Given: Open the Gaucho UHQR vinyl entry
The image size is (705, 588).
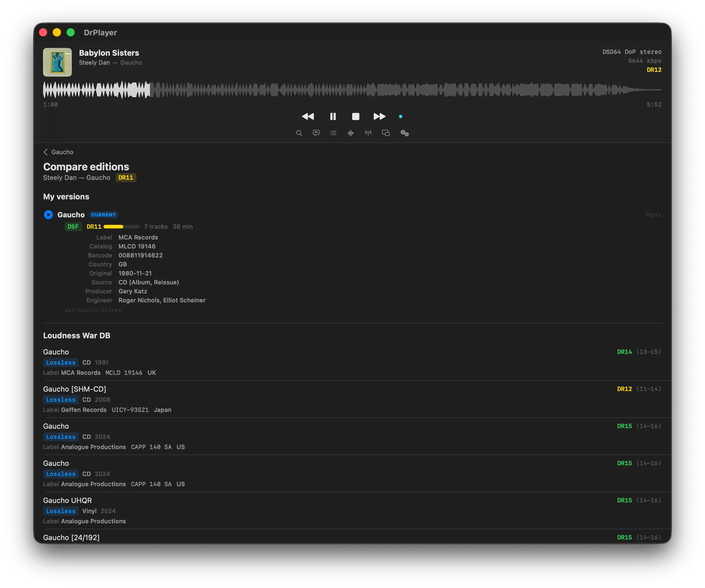Looking at the screenshot, I should [x=352, y=511].
